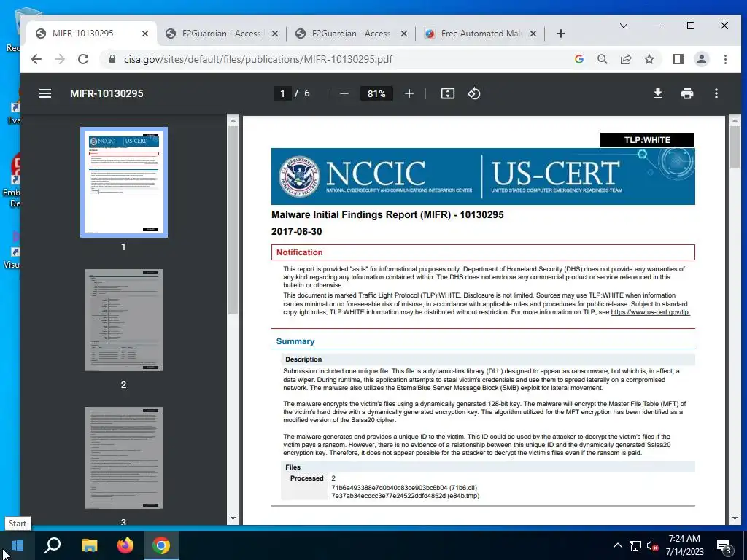This screenshot has width=747, height=560.
Task: Open the notification center icon
Action: pos(724,546)
